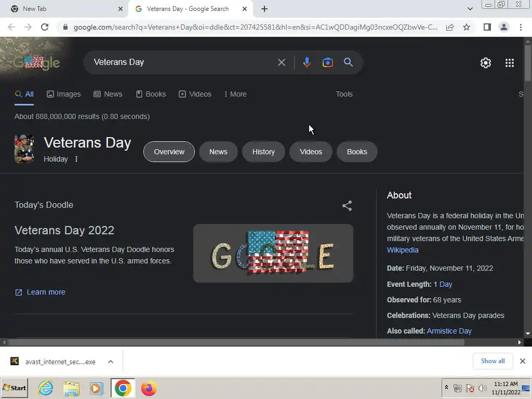This screenshot has height=399, width=532.
Task: Open Google apps grid
Action: tap(509, 63)
